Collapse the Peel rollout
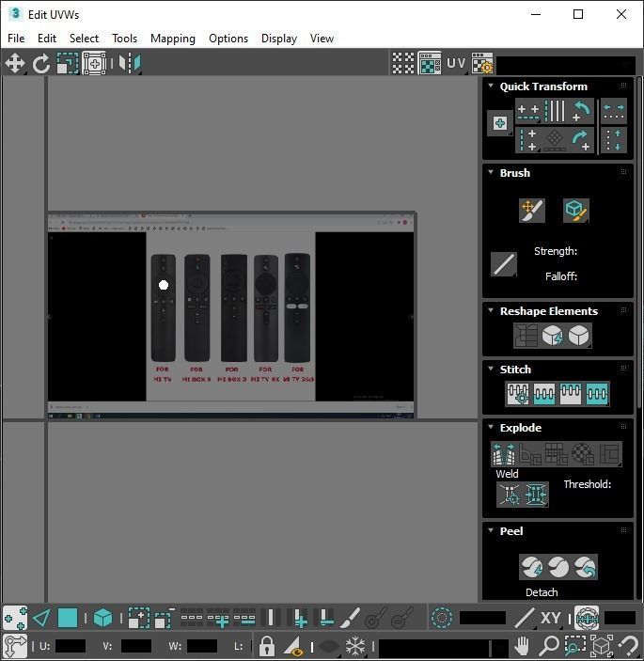The image size is (644, 661). (x=491, y=530)
